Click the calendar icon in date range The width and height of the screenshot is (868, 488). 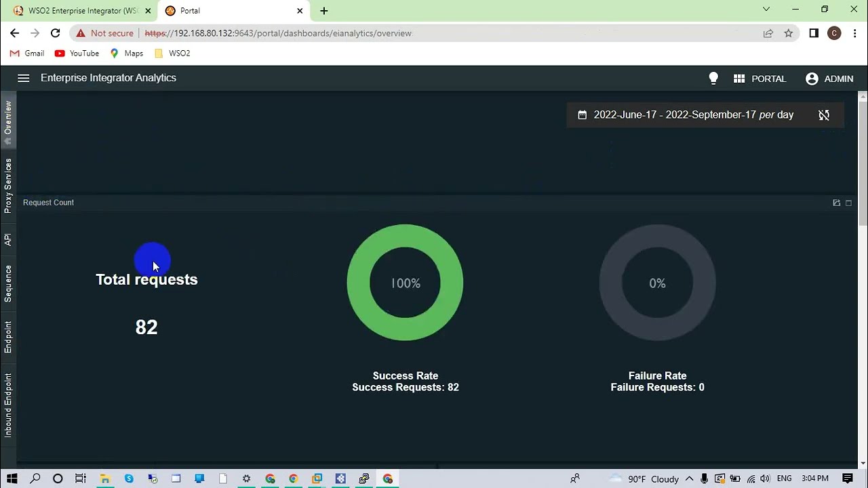coord(582,115)
